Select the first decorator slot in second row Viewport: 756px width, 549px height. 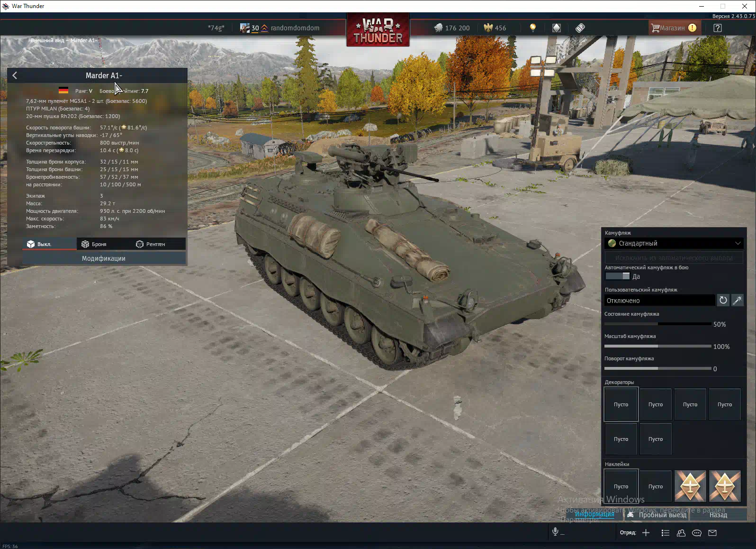coord(621,439)
